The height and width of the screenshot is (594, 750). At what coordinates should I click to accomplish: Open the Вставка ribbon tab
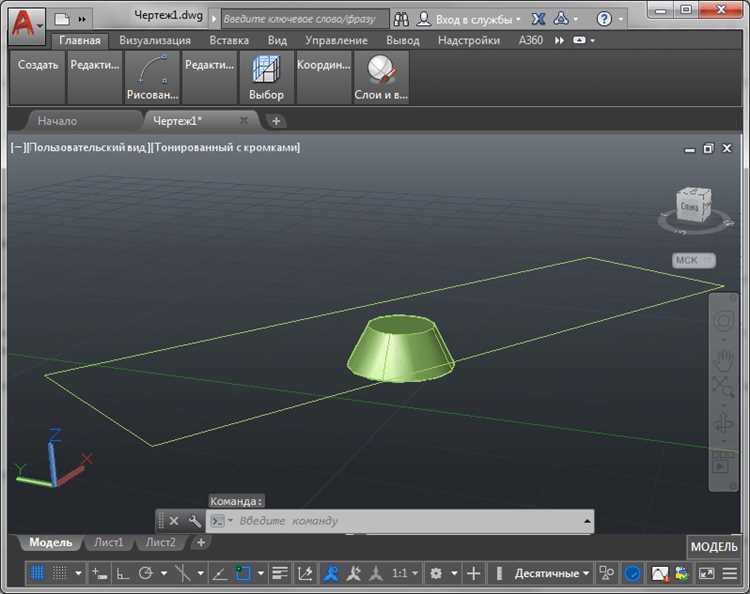pyautogui.click(x=229, y=40)
